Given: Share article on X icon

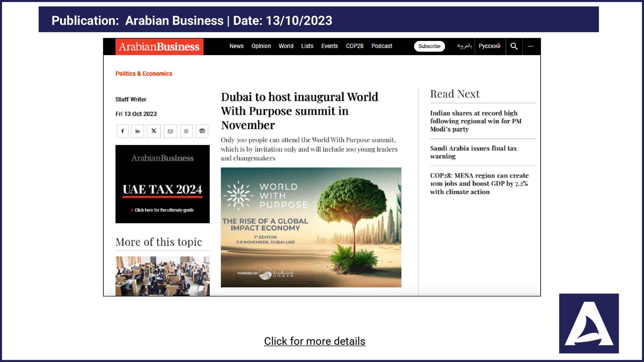Looking at the screenshot, I should (154, 131).
